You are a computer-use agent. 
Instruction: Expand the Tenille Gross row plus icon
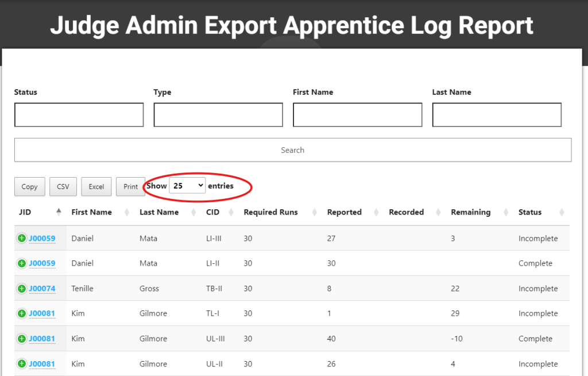(22, 289)
